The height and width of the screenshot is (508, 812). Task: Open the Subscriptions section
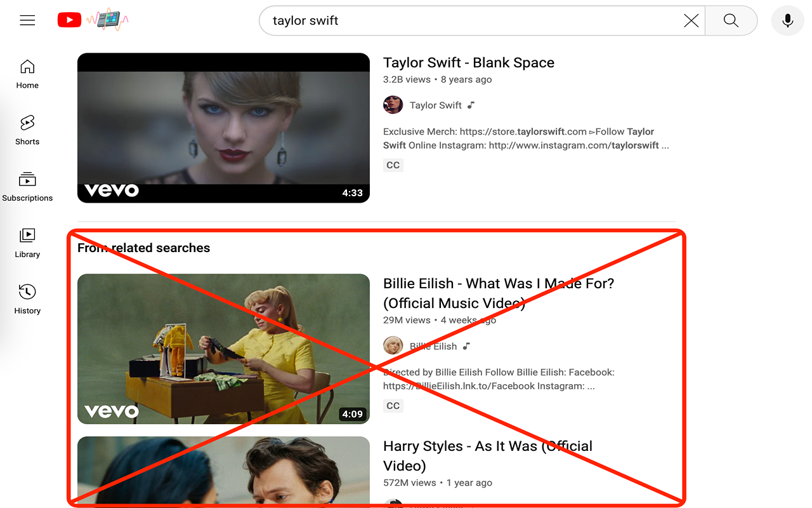coord(27,186)
